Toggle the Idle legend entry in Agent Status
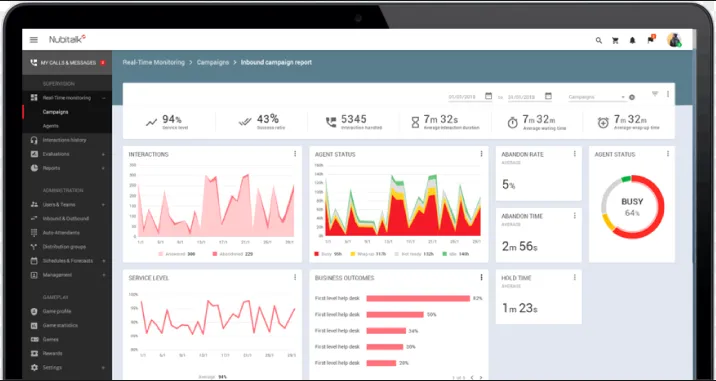 [x=455, y=254]
